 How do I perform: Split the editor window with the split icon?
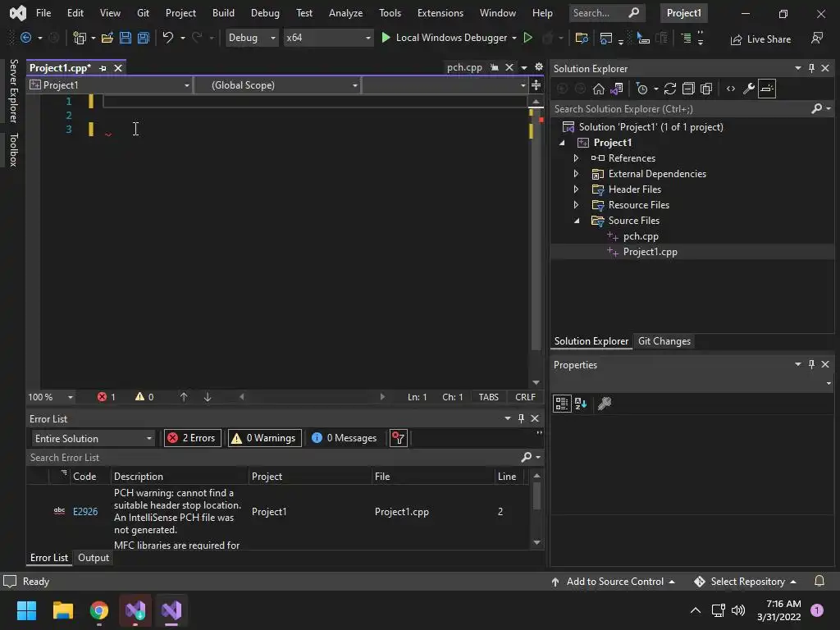(x=536, y=84)
